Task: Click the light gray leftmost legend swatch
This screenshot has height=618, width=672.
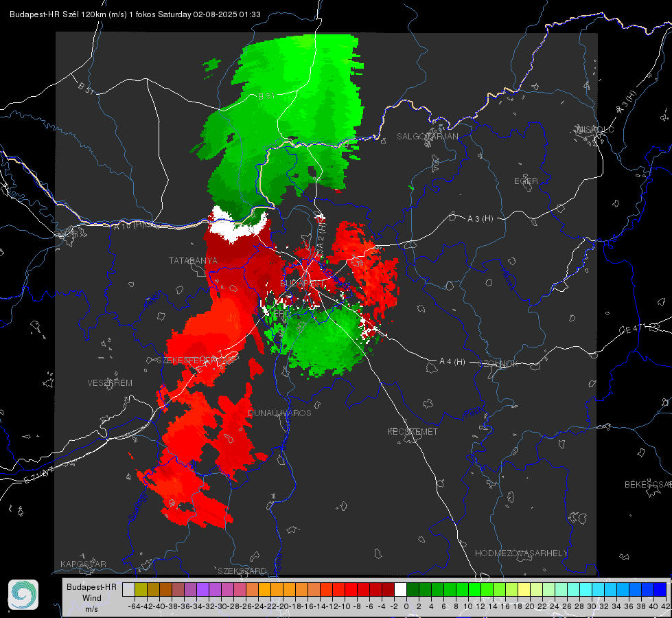Action: 128,589
